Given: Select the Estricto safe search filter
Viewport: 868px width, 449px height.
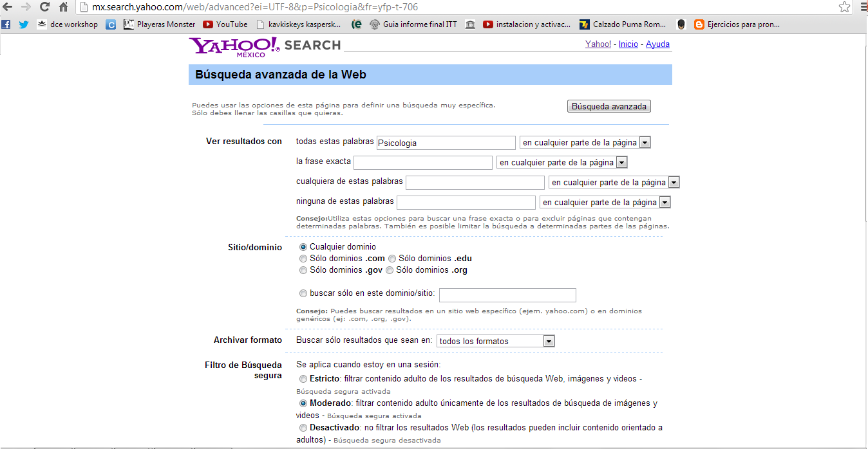Looking at the screenshot, I should (x=303, y=379).
